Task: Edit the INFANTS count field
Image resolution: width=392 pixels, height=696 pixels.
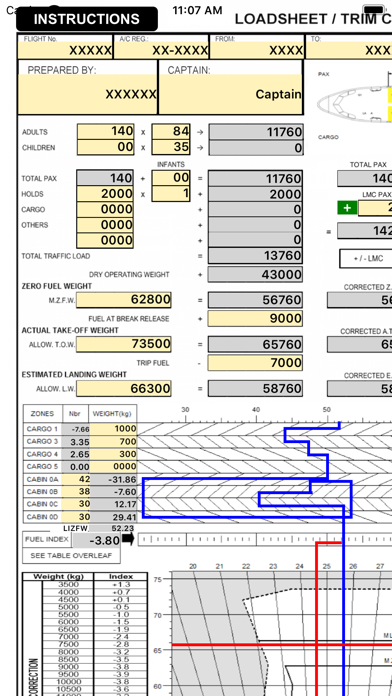Action: 171,178
